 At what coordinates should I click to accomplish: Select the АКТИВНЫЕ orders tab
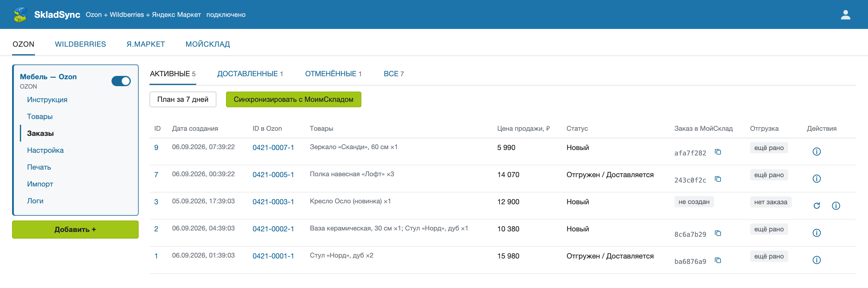coord(172,74)
